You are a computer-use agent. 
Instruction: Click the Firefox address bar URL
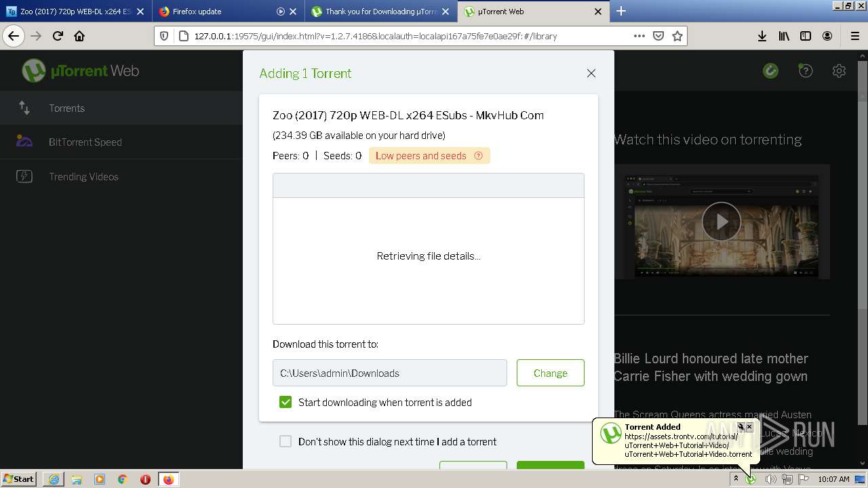coord(376,37)
